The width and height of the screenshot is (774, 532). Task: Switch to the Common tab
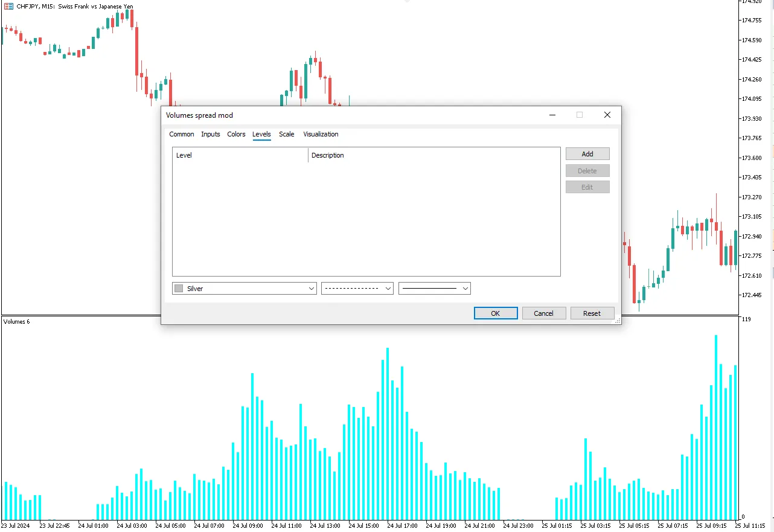point(182,134)
